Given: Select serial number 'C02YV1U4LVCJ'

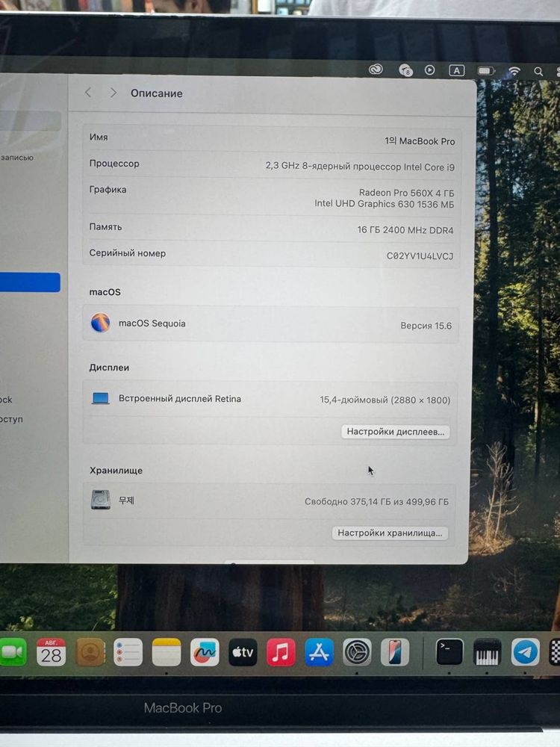Looking at the screenshot, I should click(x=420, y=255).
